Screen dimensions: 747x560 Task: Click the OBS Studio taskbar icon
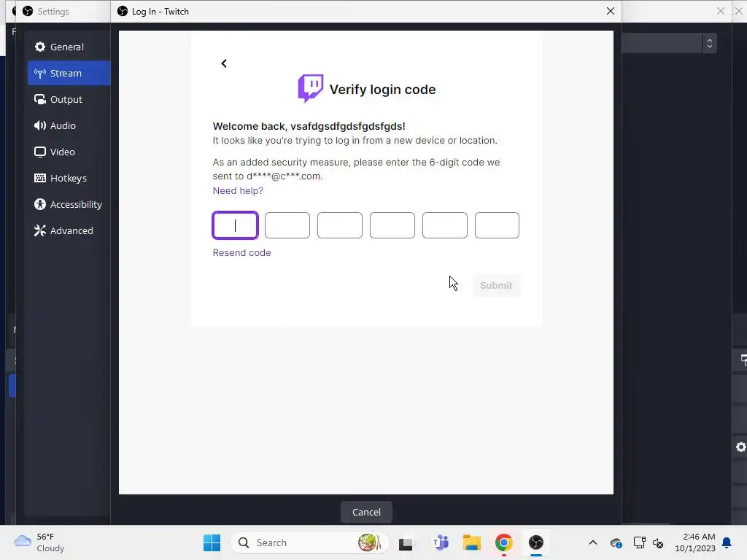536,542
